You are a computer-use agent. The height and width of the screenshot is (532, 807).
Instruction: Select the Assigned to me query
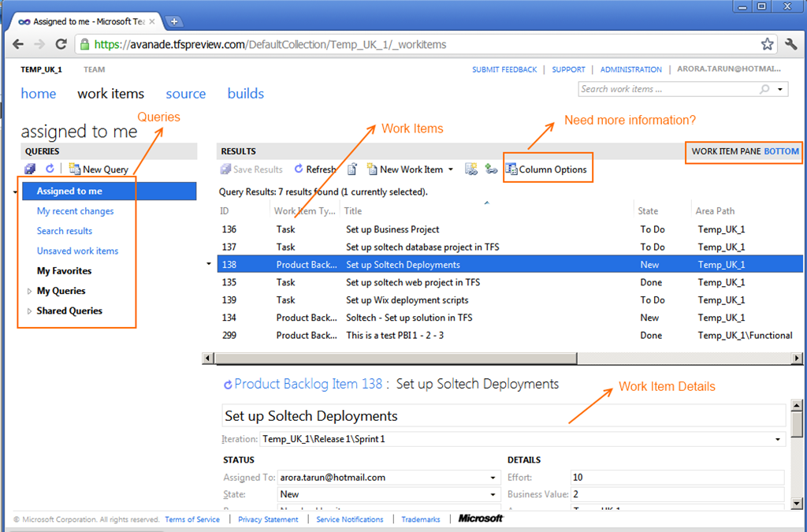[109, 191]
